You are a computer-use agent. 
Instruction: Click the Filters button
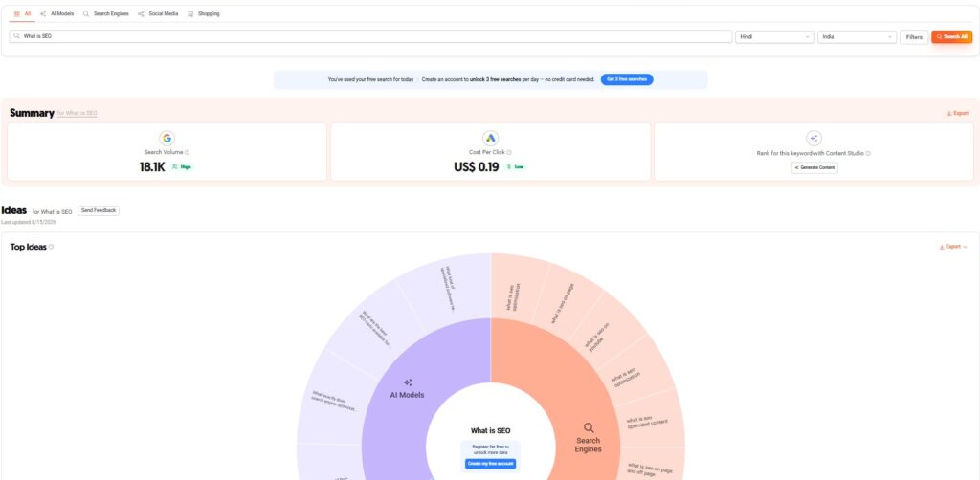click(914, 37)
